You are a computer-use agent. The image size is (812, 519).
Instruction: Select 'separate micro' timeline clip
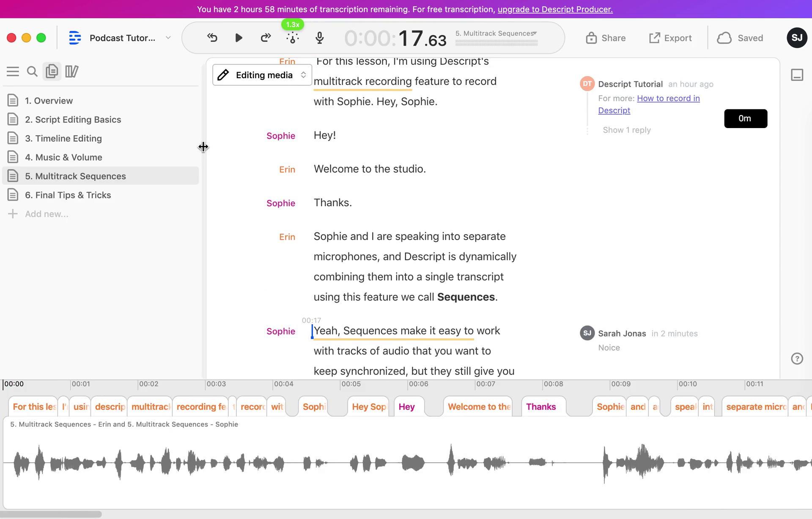click(755, 407)
